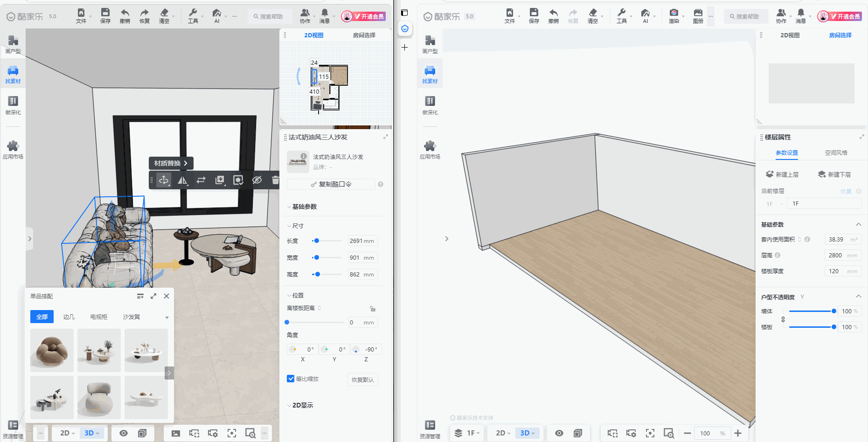The width and height of the screenshot is (868, 442).
Task: Select the 沙发凳 category tab
Action: 131,317
